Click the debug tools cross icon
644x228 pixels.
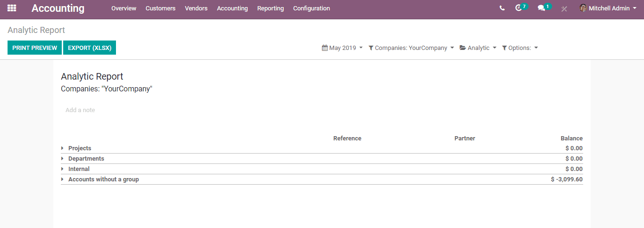click(x=564, y=8)
